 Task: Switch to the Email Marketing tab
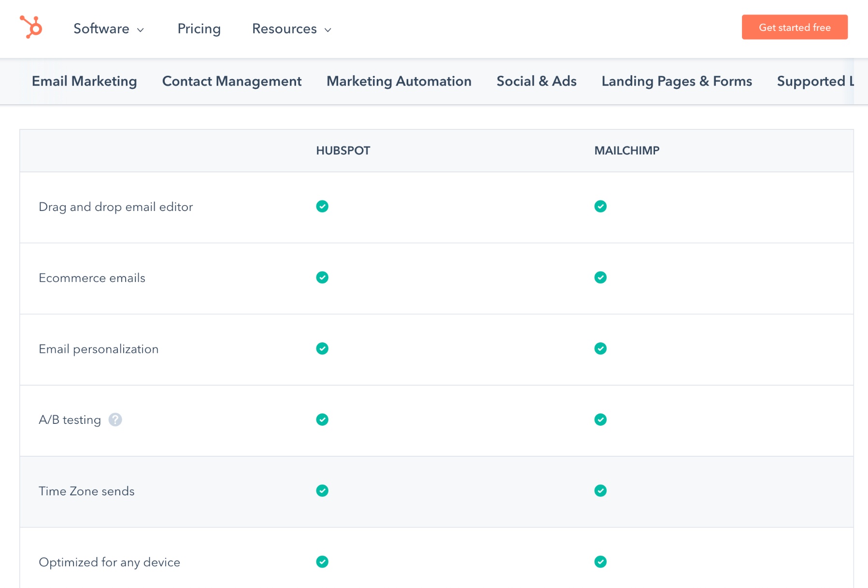(85, 81)
